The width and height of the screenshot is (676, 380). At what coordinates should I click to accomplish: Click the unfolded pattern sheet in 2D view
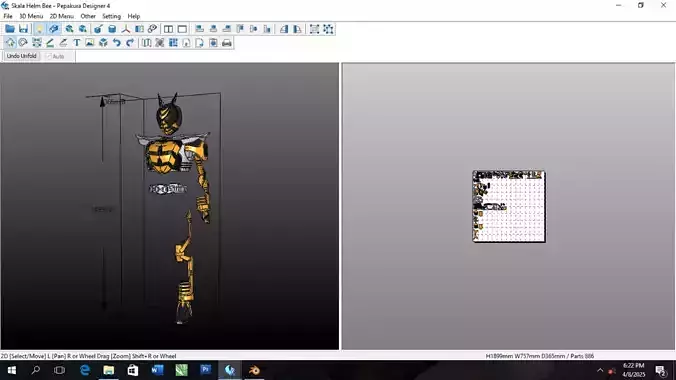tap(509, 206)
